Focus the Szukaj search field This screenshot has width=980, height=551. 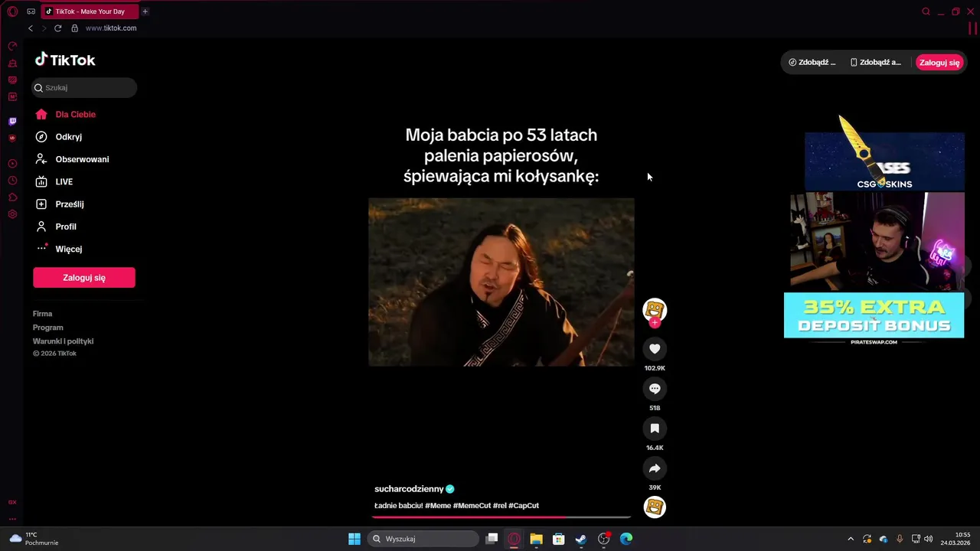pos(84,88)
